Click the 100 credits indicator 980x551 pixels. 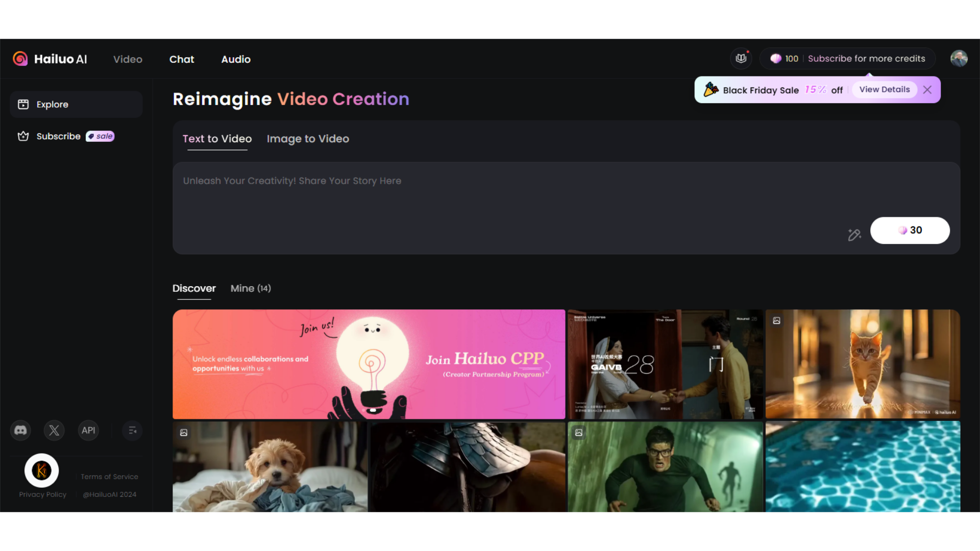[785, 59]
